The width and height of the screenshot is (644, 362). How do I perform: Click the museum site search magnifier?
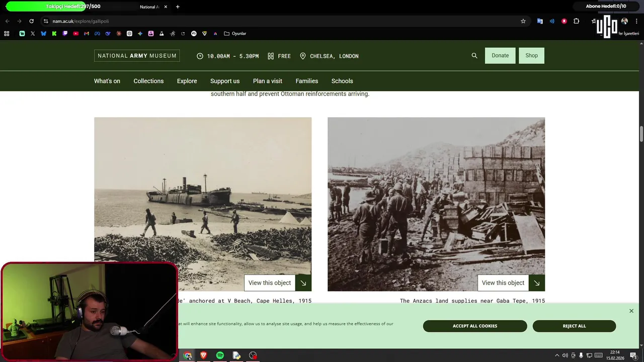pos(474,56)
